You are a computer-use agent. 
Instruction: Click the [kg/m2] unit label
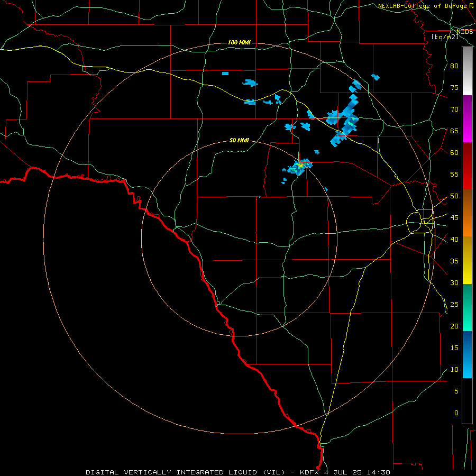point(445,37)
